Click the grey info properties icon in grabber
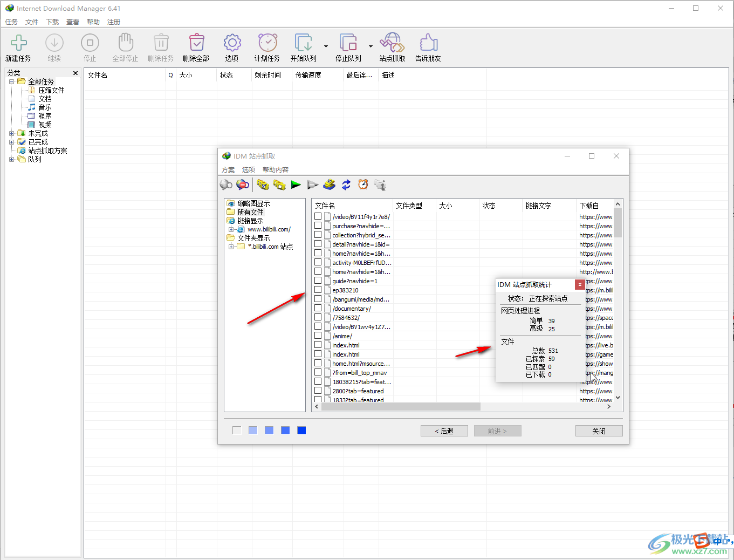 coord(380,185)
